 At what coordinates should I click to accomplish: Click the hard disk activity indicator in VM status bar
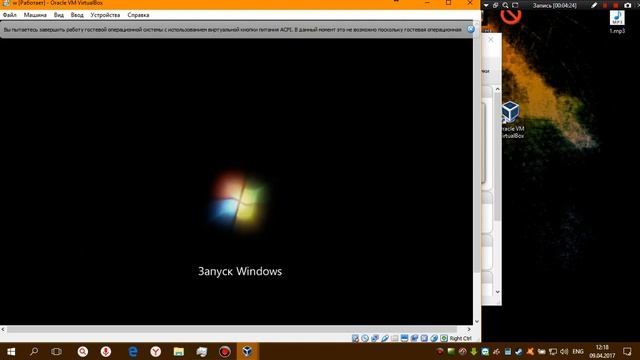point(355,338)
